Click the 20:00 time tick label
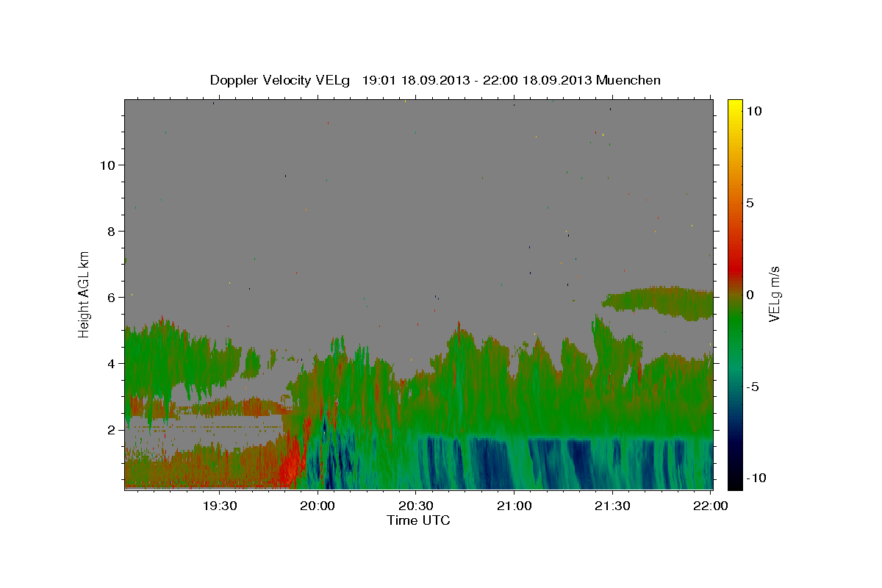This screenshot has height=588, width=882. coord(318,506)
